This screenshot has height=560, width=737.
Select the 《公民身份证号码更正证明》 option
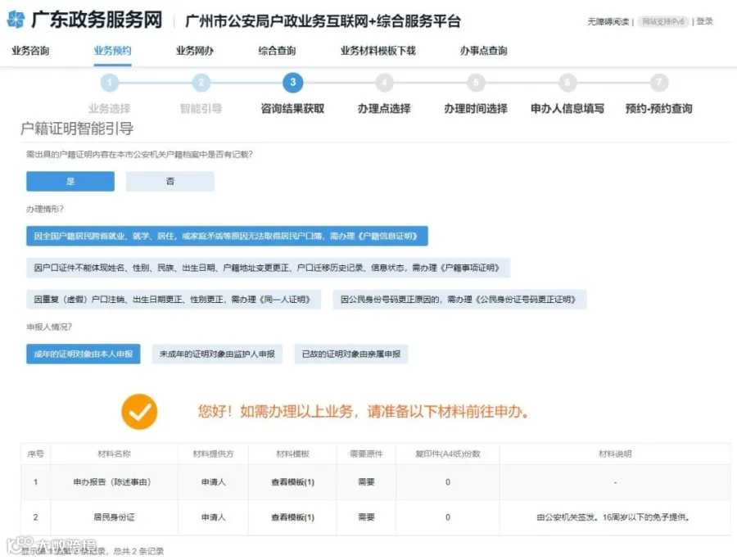tap(459, 300)
